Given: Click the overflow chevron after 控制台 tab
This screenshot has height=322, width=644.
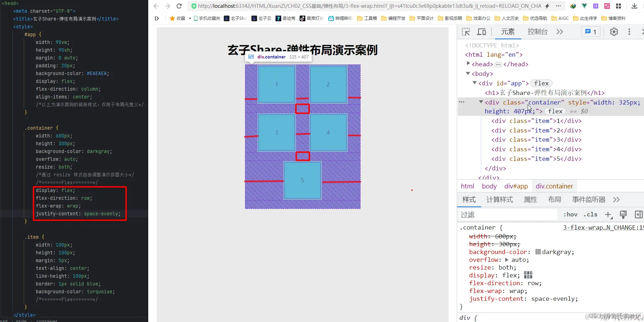Looking at the screenshot, I should tap(559, 32).
